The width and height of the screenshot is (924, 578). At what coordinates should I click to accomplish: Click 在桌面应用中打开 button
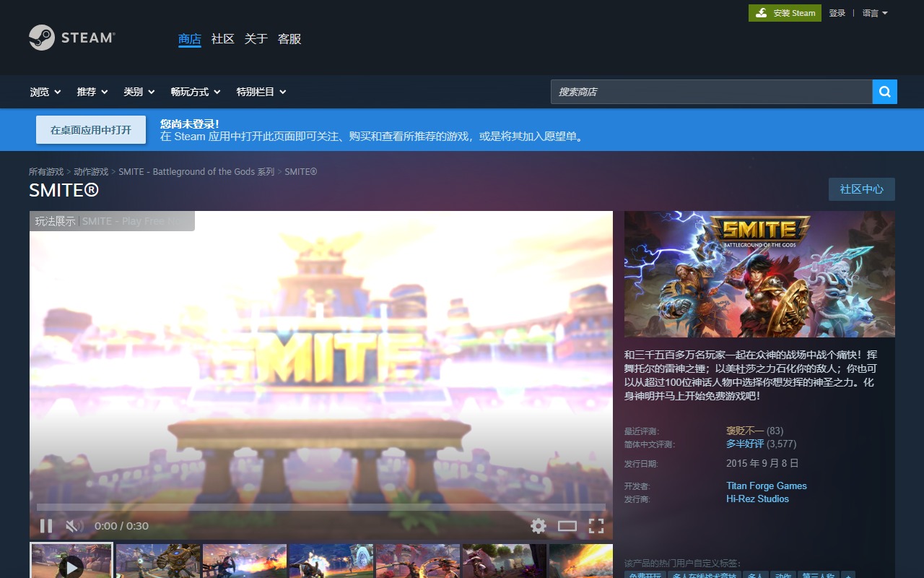click(91, 130)
